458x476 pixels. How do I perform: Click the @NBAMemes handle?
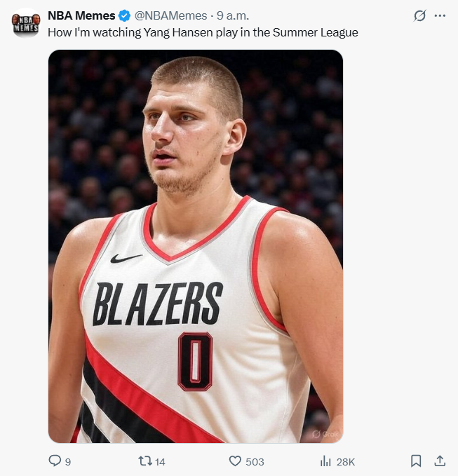point(170,15)
